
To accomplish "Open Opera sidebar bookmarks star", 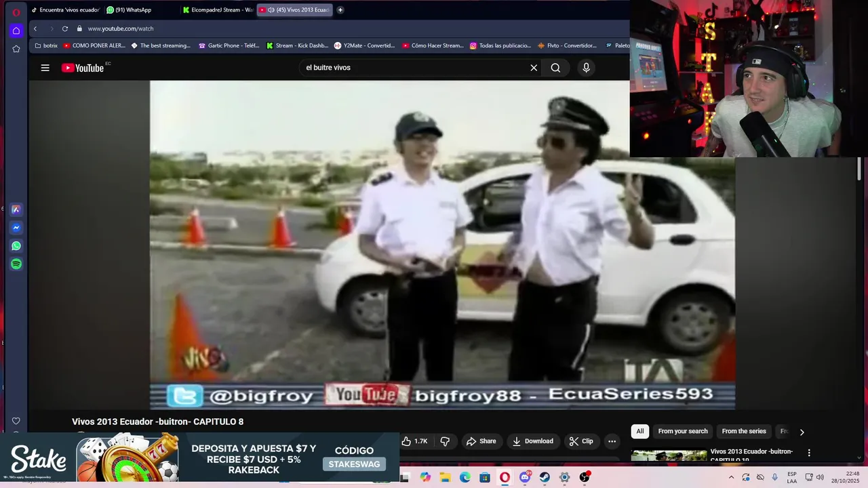I will coord(16,49).
